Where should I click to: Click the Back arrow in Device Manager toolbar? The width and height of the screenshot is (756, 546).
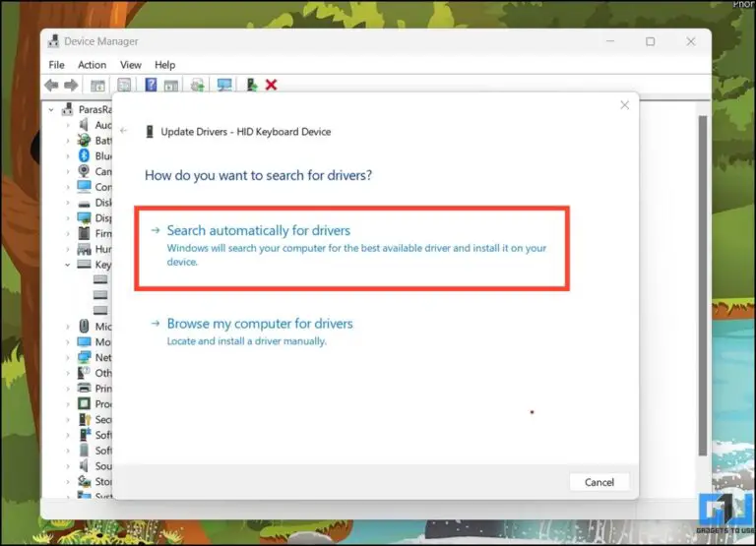click(x=51, y=86)
